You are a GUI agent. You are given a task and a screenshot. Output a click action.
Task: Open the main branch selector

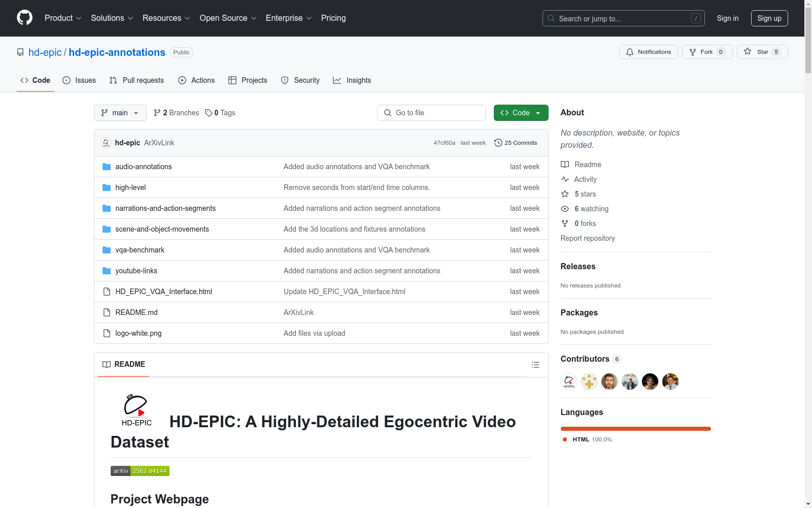tap(120, 113)
